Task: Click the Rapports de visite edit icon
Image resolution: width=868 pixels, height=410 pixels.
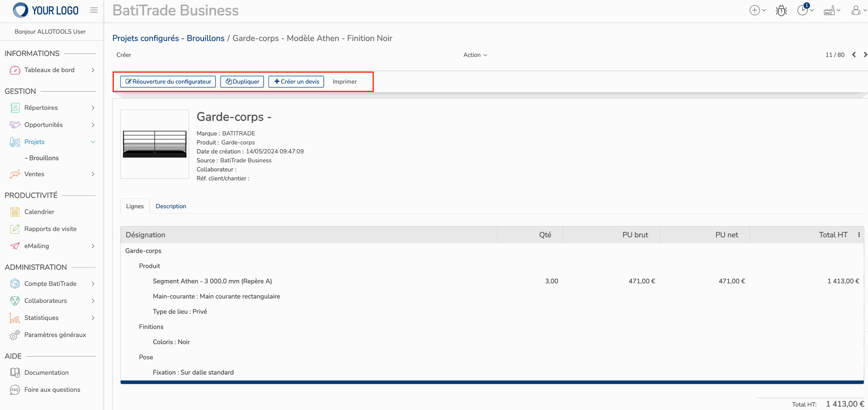Action: (x=15, y=229)
